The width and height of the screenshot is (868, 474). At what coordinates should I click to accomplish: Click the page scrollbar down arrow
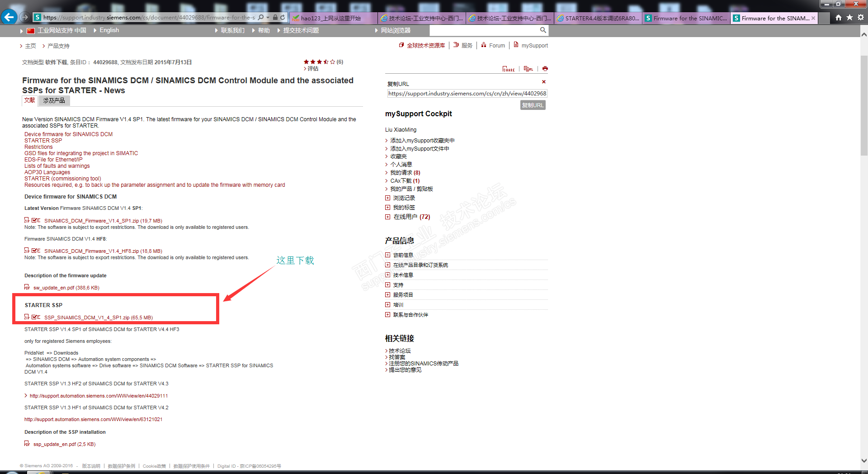pos(864,461)
